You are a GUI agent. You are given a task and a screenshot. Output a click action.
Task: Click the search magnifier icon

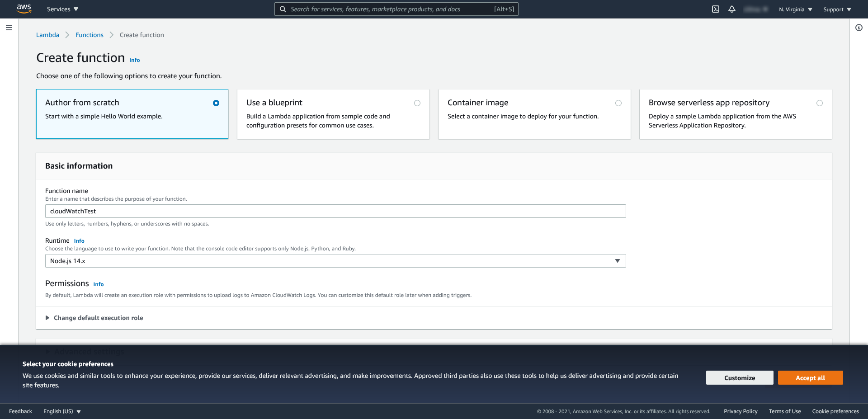coord(283,9)
